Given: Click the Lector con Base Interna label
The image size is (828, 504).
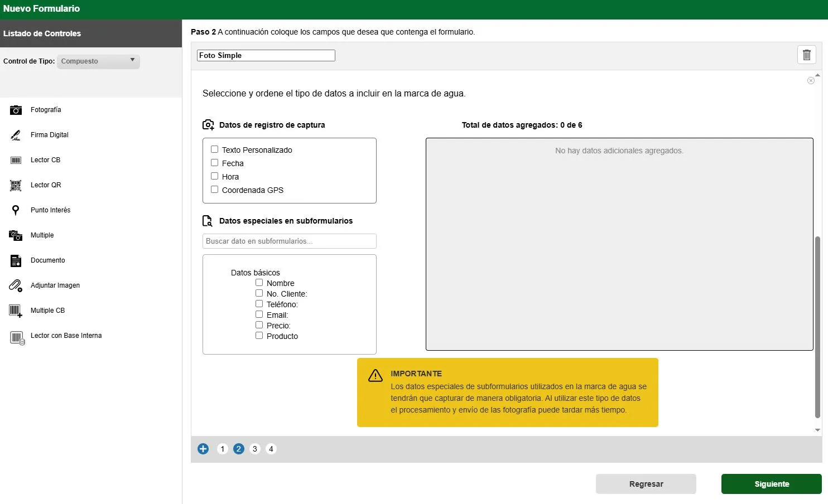Looking at the screenshot, I should 66,336.
